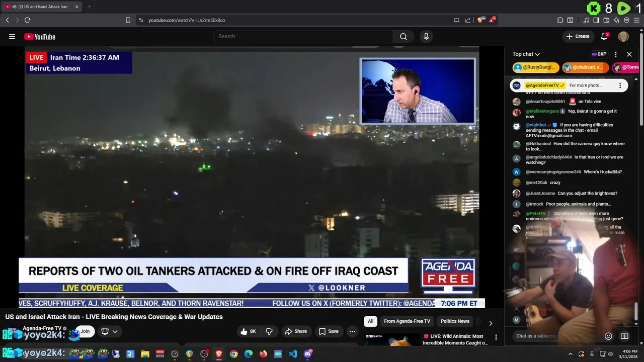Open YouTube notifications bell
The width and height of the screenshot is (644, 362).
pos(605,36)
